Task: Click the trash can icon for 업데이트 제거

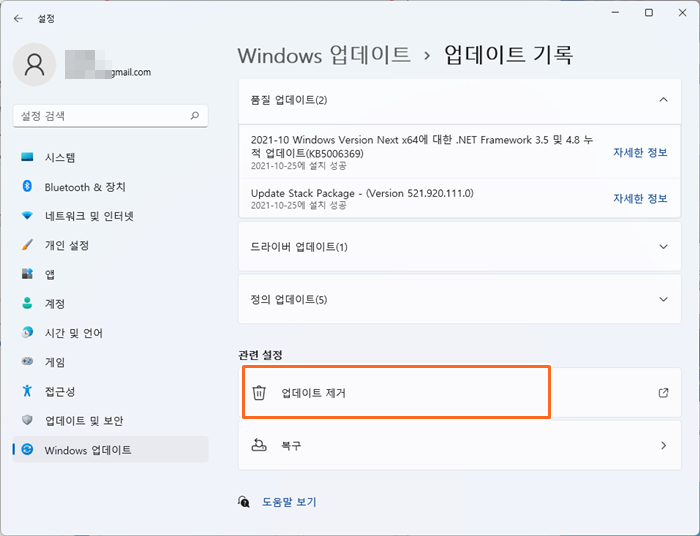Action: (x=259, y=393)
